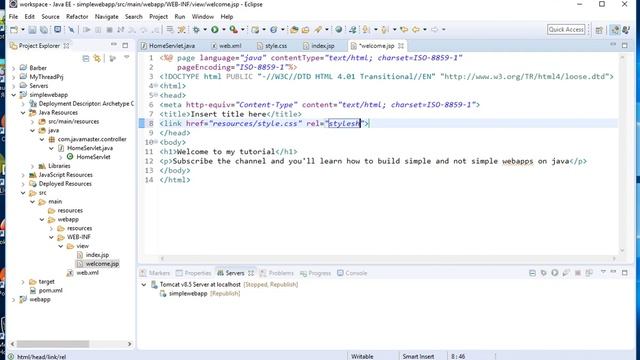Click the Publish to server icon
Screen dimensions: 640x360
(x=589, y=273)
